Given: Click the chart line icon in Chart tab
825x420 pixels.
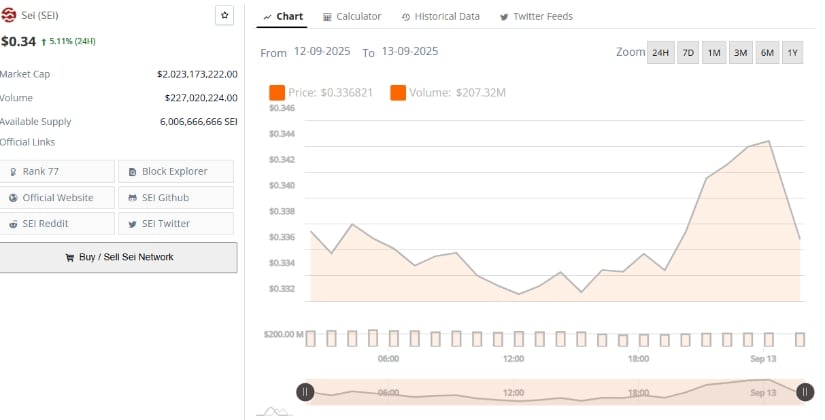Looking at the screenshot, I should click(268, 17).
